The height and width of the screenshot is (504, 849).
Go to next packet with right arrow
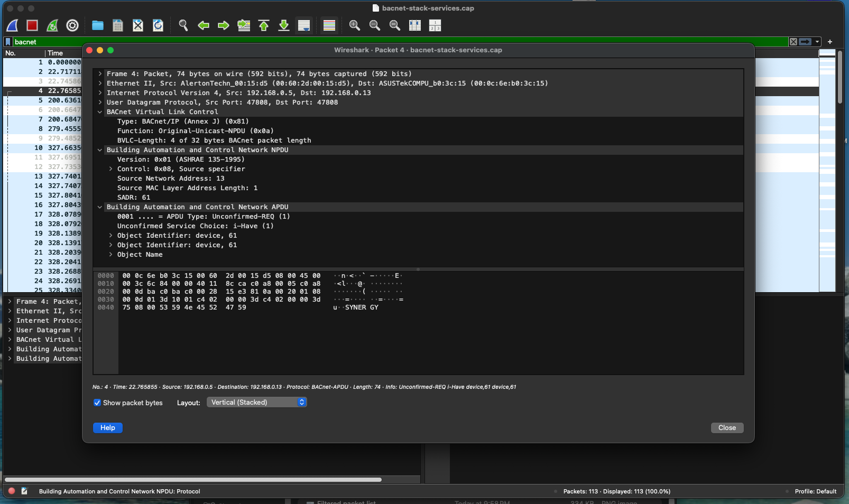[224, 25]
